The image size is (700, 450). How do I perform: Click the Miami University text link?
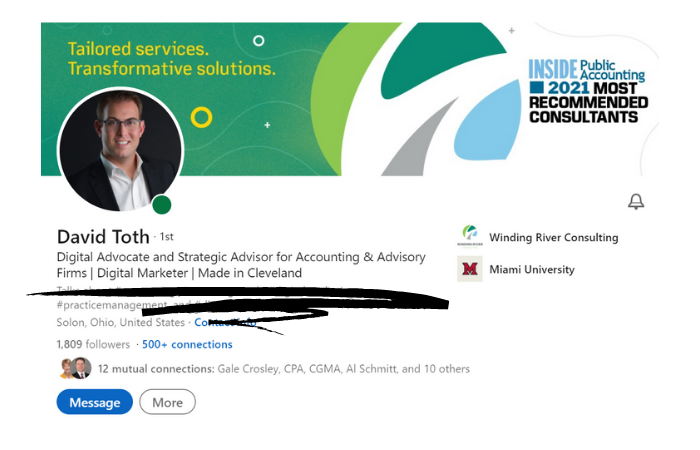coord(532,269)
